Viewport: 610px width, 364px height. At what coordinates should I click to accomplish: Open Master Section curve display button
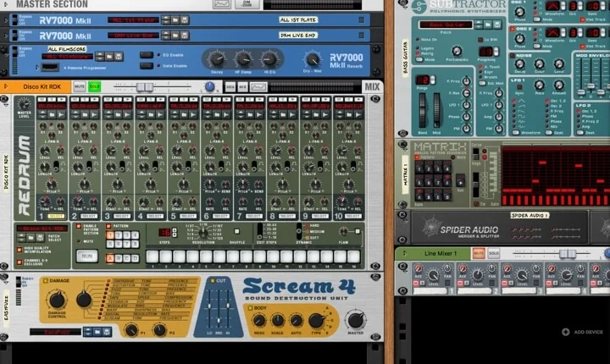[221, 4]
